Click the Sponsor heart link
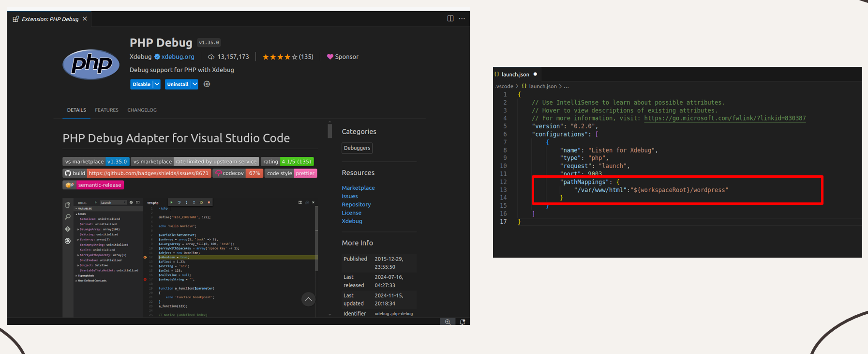Image resolution: width=868 pixels, height=354 pixels. point(343,57)
